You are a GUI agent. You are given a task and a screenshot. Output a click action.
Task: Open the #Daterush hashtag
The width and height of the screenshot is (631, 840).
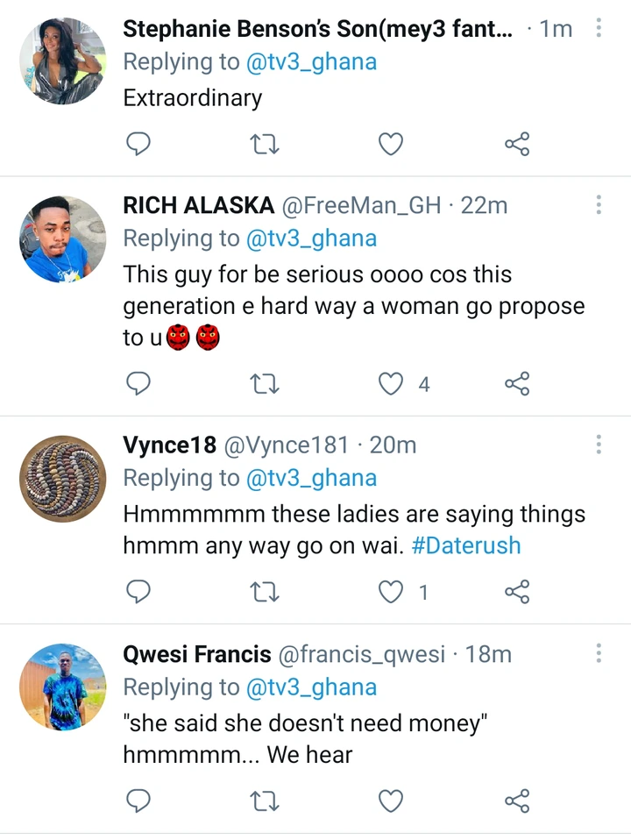pyautogui.click(x=465, y=545)
